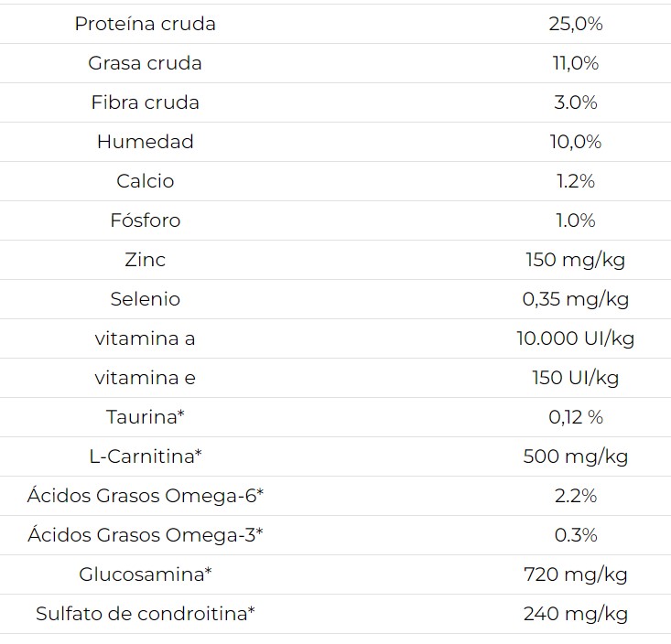Viewport: 671px width, 644px height.
Task: Select the 10.000 UI/kg value
Action: coord(575,338)
